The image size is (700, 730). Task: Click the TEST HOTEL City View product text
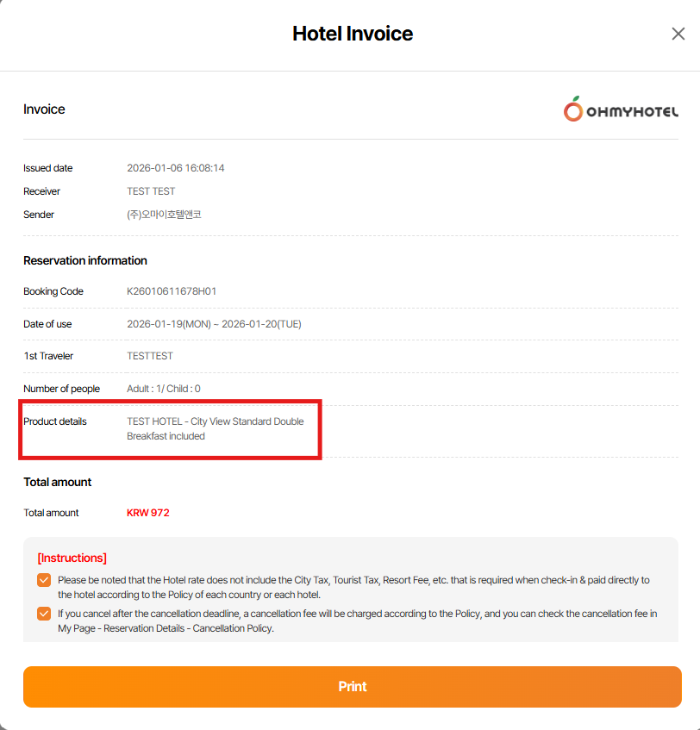216,421
